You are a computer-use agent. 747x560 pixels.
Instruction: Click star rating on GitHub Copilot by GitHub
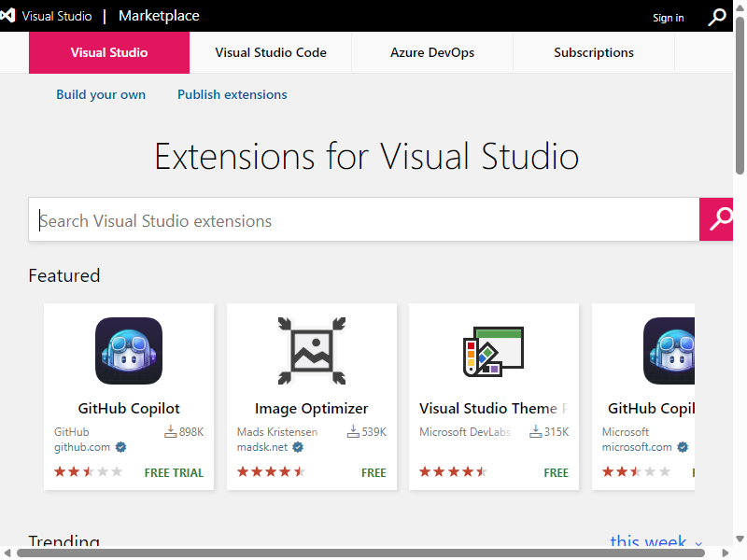click(88, 472)
